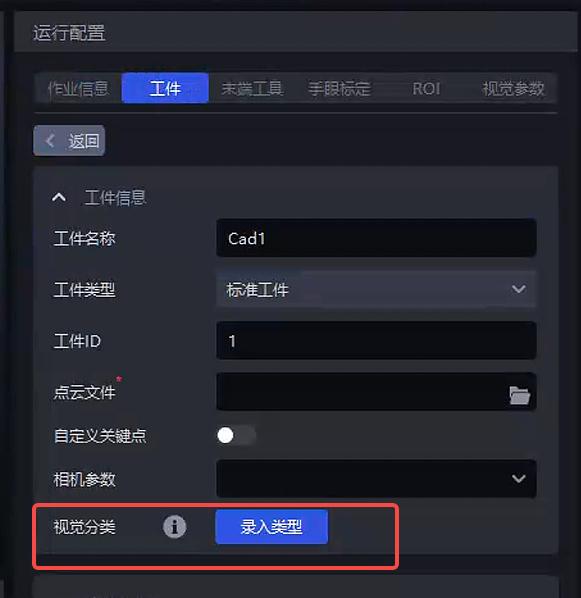Go to the 手眼标定 tab

click(x=339, y=88)
